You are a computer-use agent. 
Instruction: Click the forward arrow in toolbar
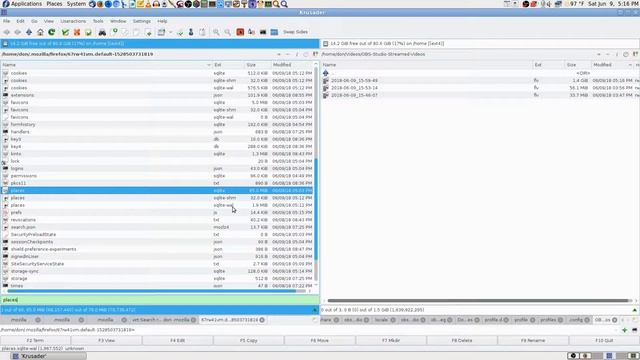(x=18, y=32)
